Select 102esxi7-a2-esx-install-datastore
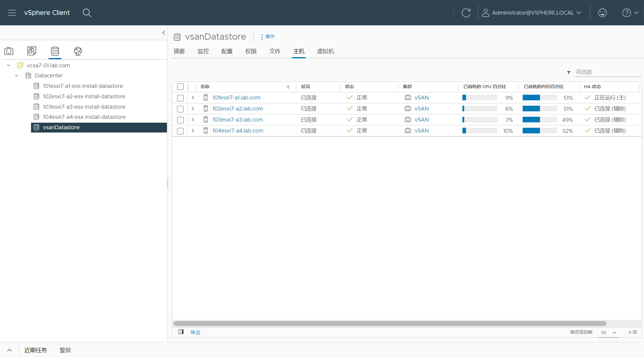644x357 pixels. click(84, 96)
